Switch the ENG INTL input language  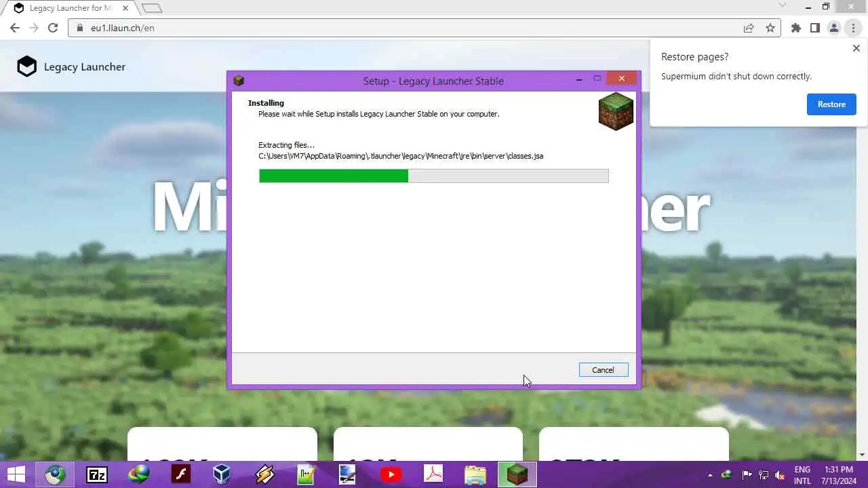point(802,475)
